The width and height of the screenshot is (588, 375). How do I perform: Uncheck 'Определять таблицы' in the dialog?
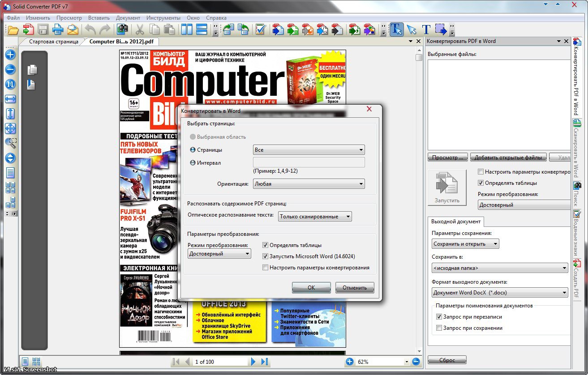point(266,245)
